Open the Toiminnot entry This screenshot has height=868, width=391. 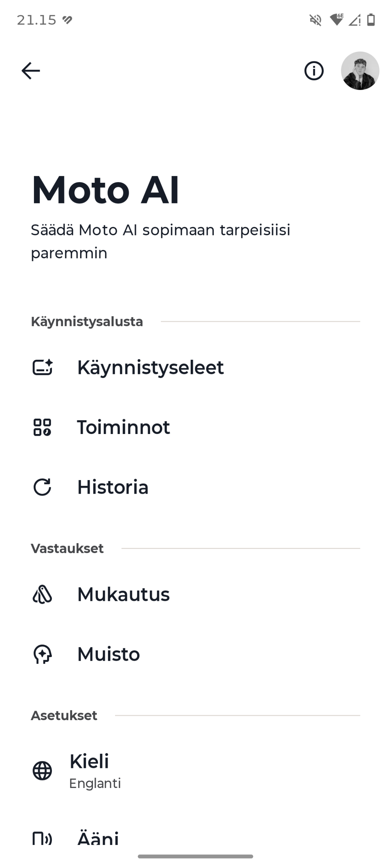(124, 427)
